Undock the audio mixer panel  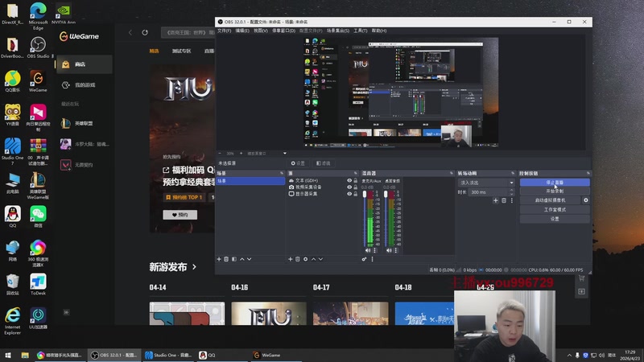coord(452,173)
